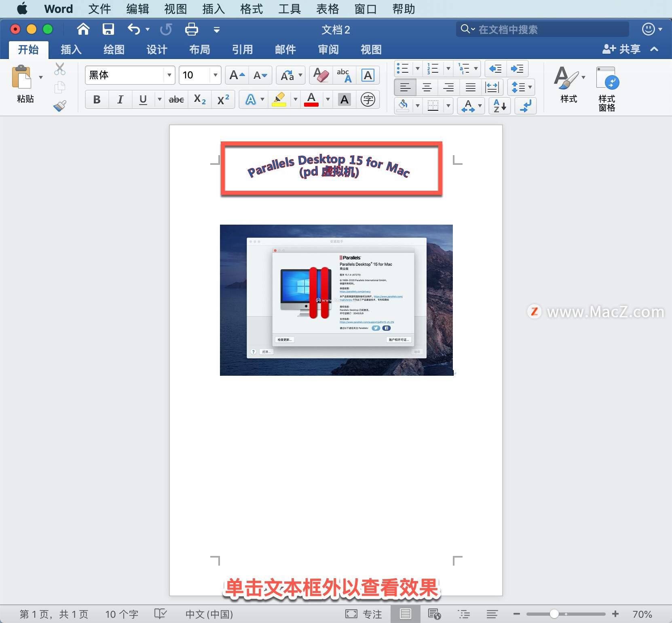Sort text A to Z

[500, 106]
